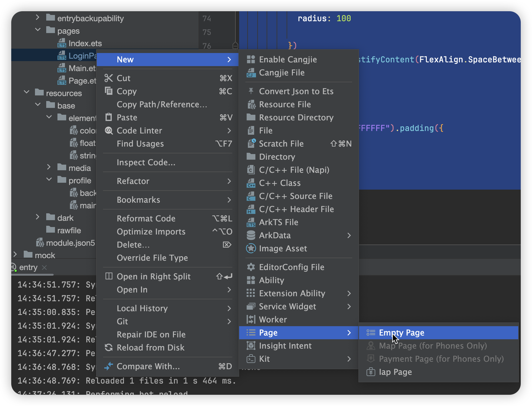Choose Copy Path/Reference from context menu
Screen dimensions: 532x406
162,104
